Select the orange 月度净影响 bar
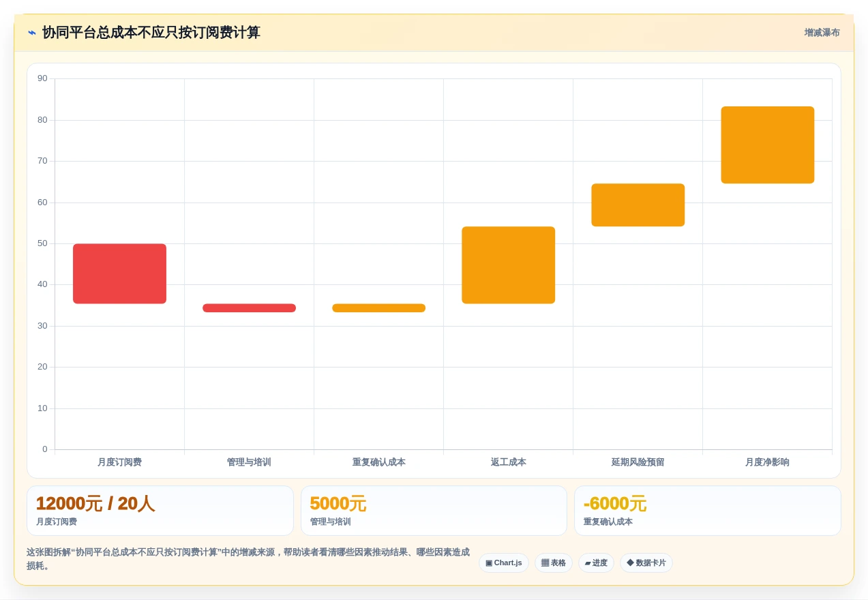 [767, 145]
